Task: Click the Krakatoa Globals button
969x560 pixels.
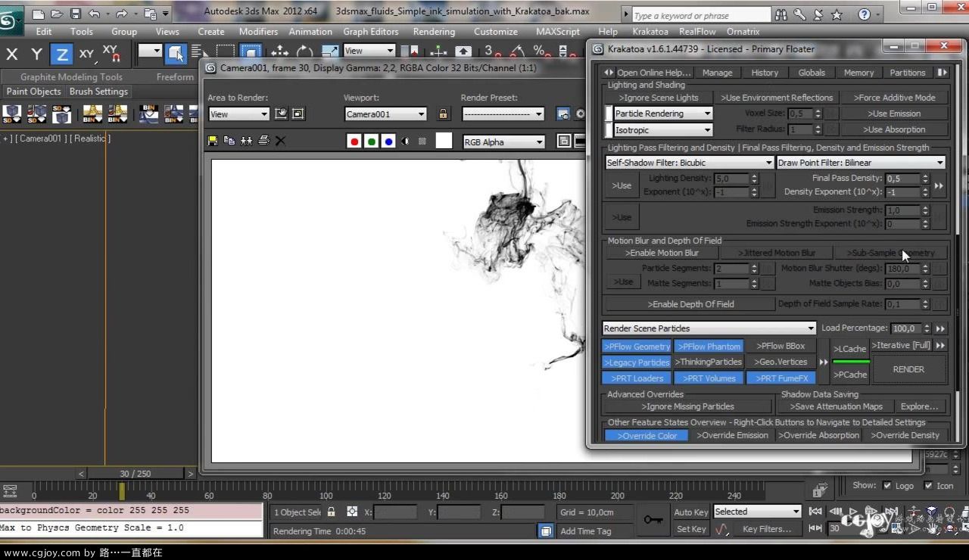Action: click(812, 73)
